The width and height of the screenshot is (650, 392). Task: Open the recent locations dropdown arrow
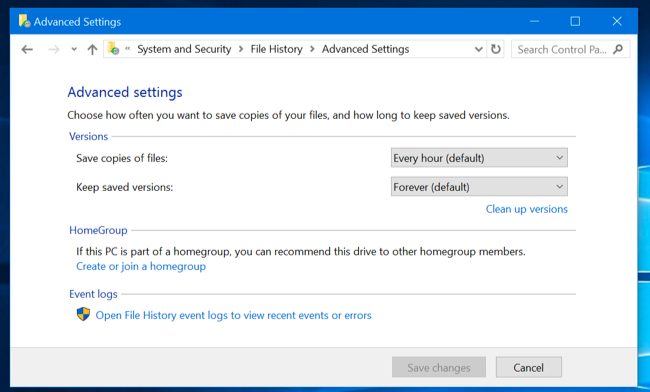coord(74,49)
